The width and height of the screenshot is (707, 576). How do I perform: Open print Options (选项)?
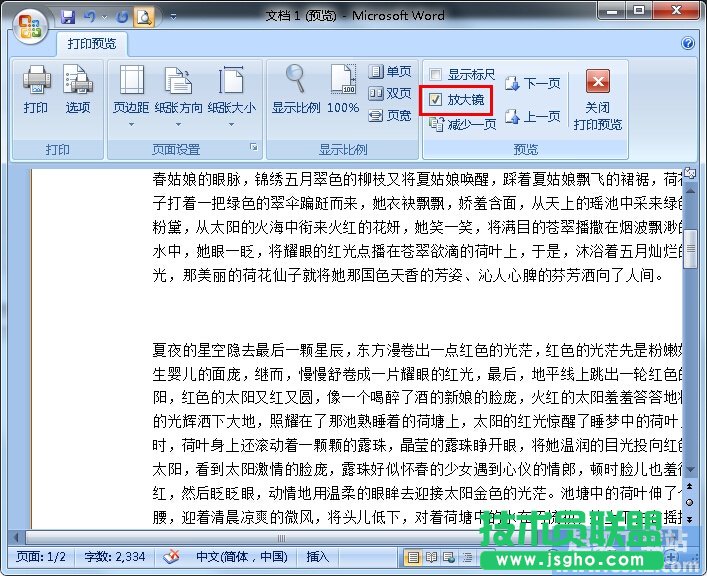[x=77, y=89]
